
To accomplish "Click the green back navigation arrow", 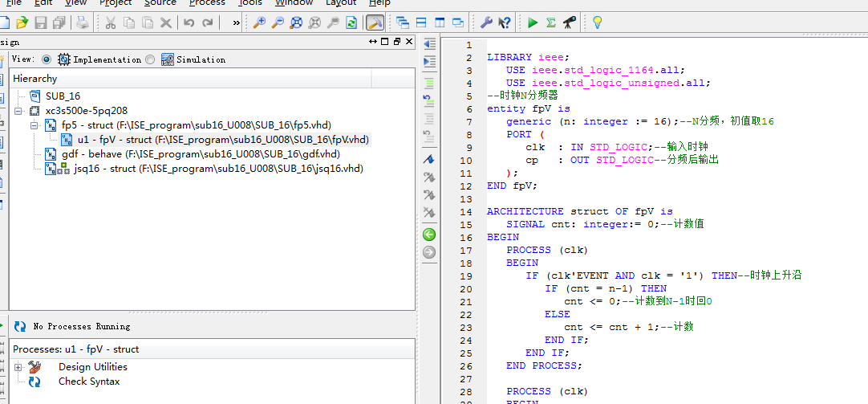I will (x=429, y=235).
